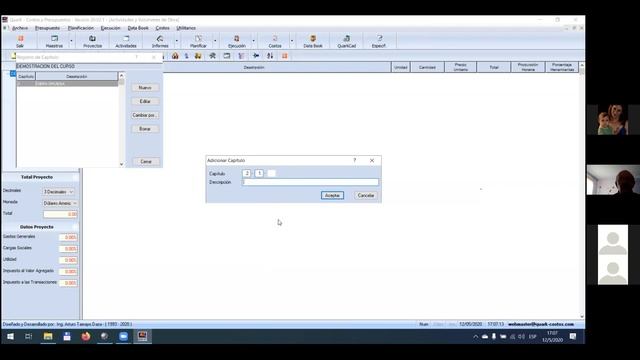
Task: Expand the Costos dropdown arrow
Action: 291,41
